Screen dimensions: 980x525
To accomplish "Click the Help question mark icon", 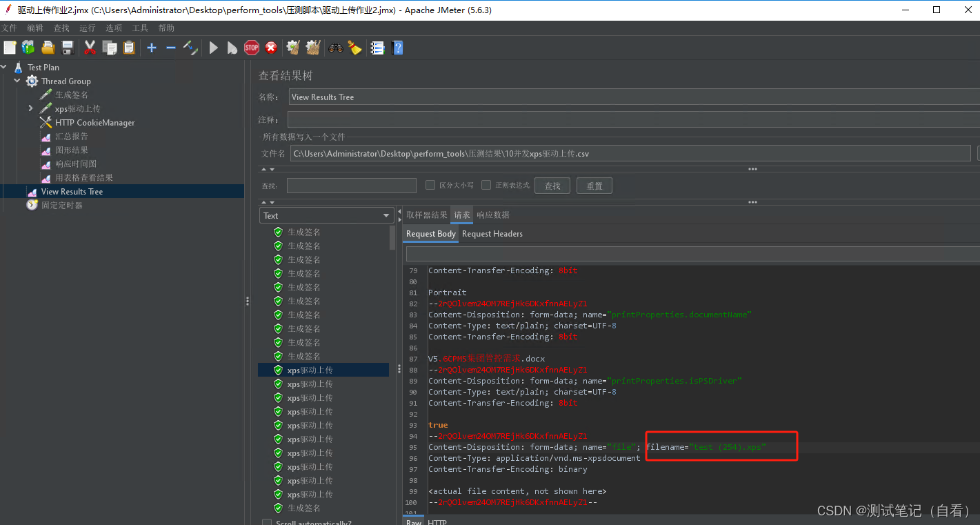I will click(x=397, y=48).
